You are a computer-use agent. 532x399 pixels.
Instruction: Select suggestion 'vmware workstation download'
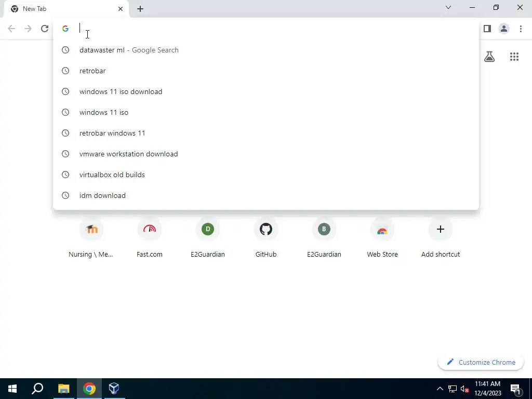266,154
